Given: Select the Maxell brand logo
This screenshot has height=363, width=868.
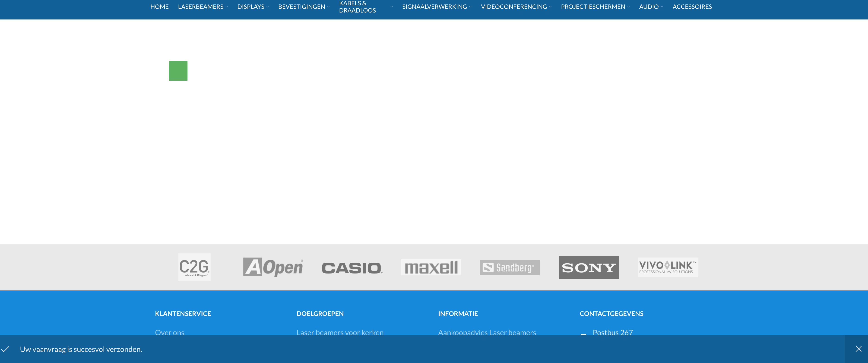Looking at the screenshot, I should pos(431,267).
